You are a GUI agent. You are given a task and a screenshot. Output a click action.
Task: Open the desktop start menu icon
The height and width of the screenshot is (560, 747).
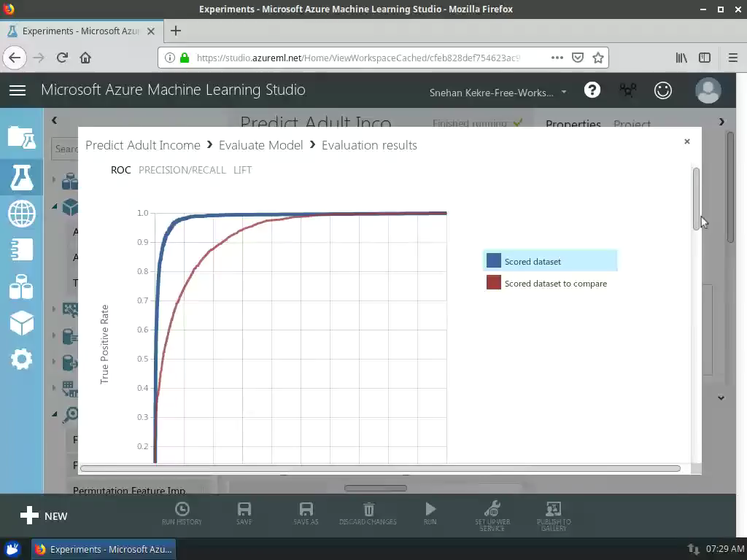(x=12, y=549)
